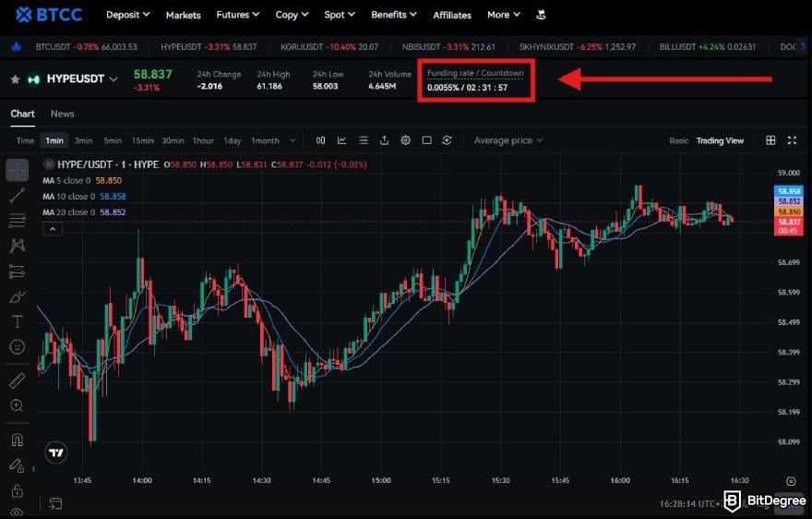Switch to the News tab
This screenshot has width=812, height=519.
63,114
